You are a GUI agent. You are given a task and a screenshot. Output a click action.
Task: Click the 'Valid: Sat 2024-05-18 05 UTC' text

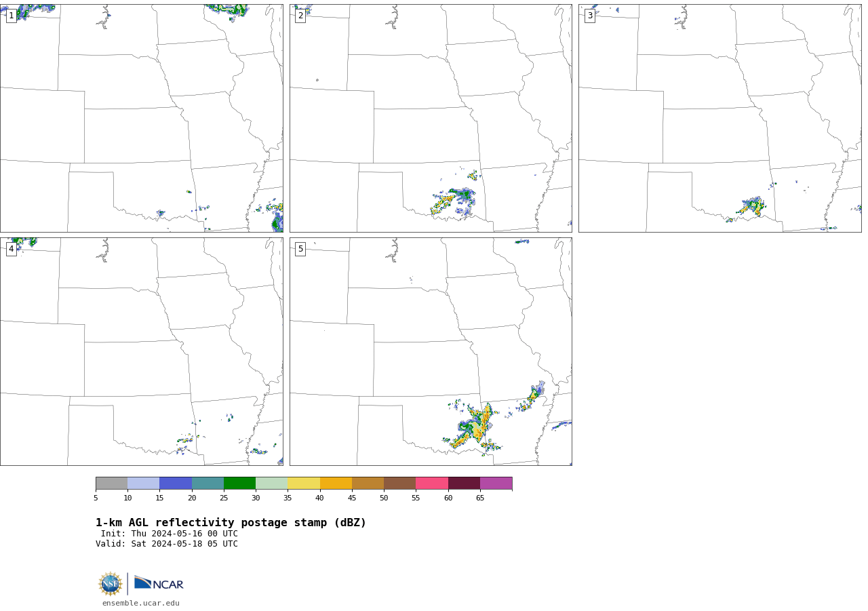[167, 544]
